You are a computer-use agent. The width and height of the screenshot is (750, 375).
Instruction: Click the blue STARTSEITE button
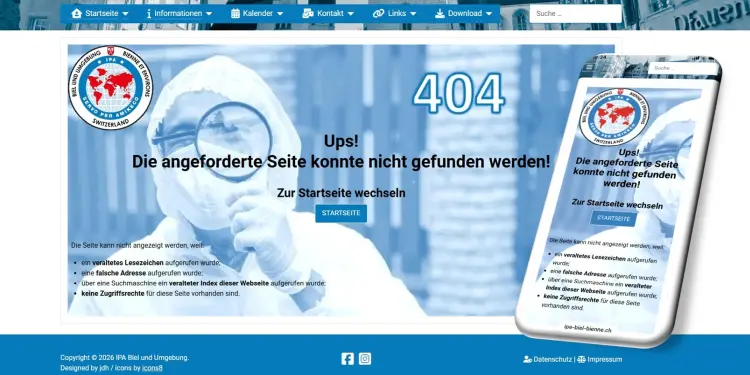coord(341,213)
